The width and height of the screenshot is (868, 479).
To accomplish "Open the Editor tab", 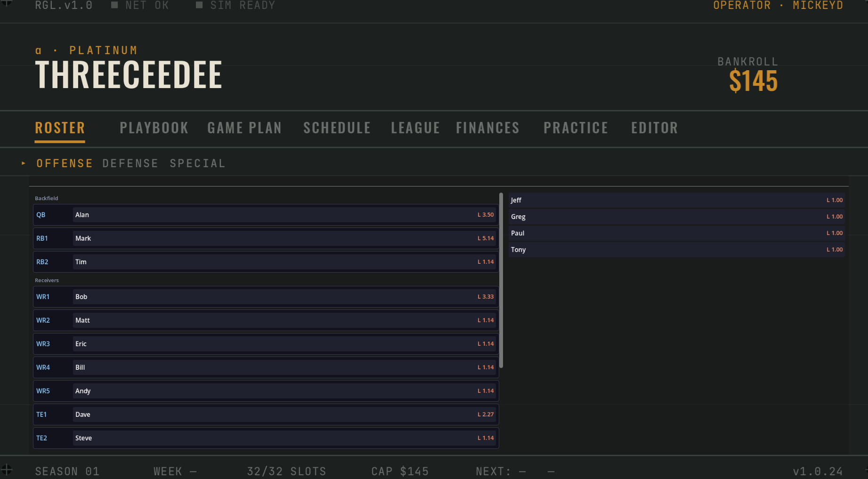I will pos(654,128).
